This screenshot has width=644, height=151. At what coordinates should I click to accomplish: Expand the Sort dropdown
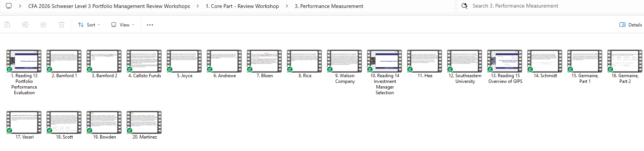(89, 25)
